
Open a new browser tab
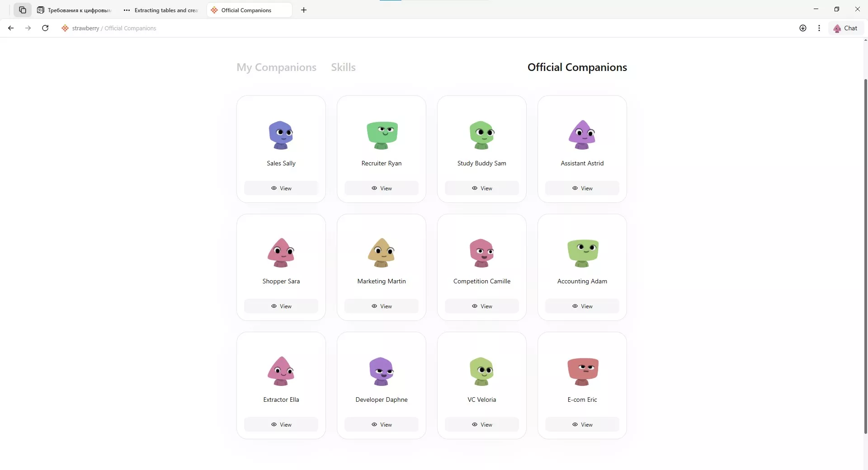pyautogui.click(x=304, y=10)
